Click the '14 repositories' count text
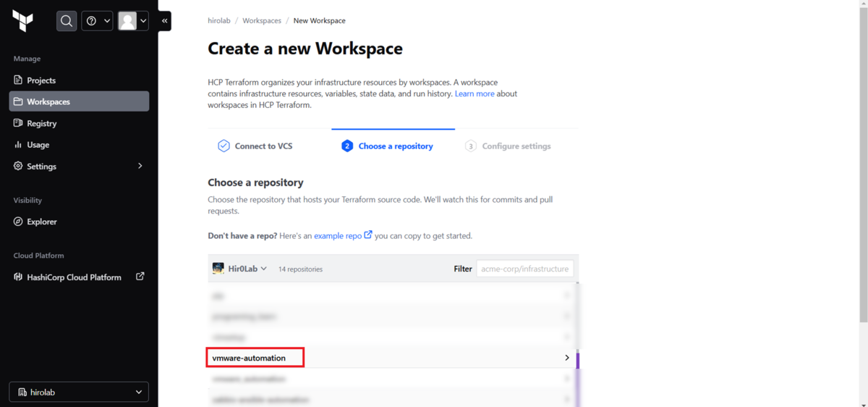 point(300,269)
